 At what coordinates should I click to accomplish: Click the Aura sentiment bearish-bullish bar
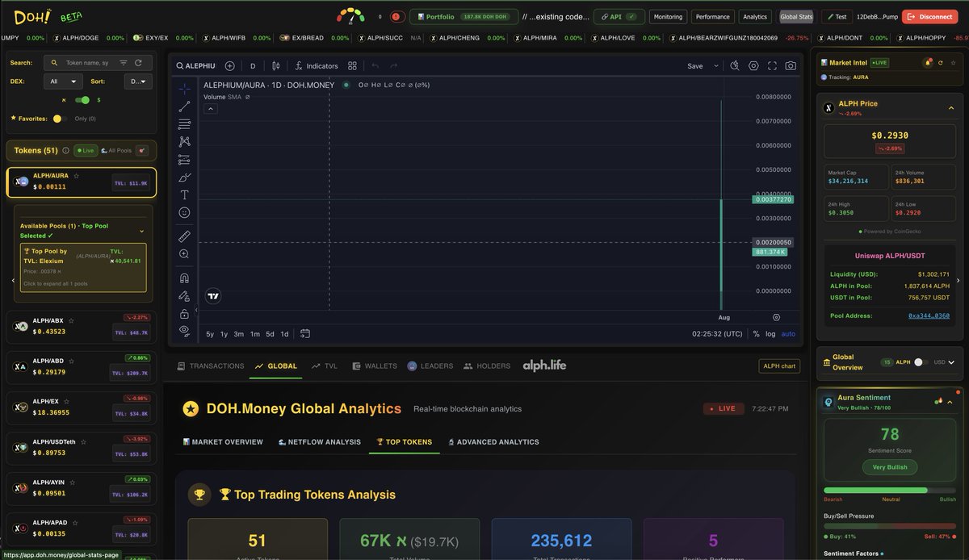(x=889, y=490)
